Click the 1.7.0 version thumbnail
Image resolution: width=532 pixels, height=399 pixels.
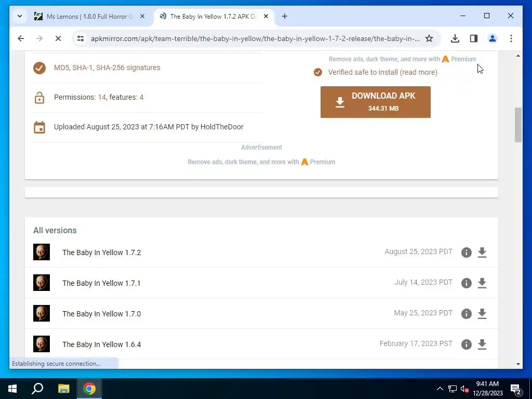[42, 313]
